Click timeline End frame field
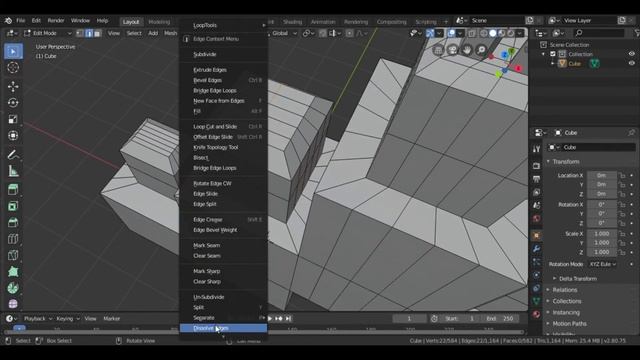Screen dimensions: 640x360 (500, 319)
